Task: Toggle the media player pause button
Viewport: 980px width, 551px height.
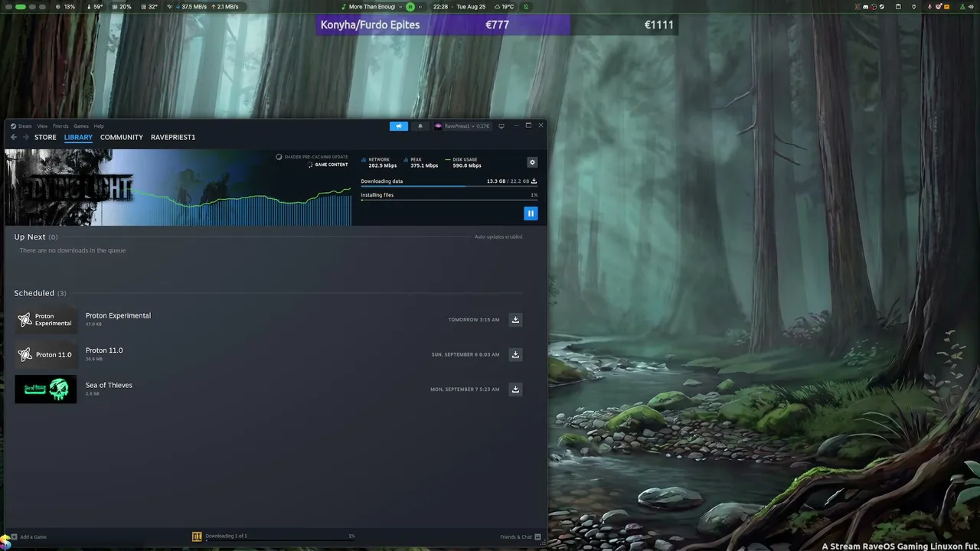Action: [x=410, y=7]
